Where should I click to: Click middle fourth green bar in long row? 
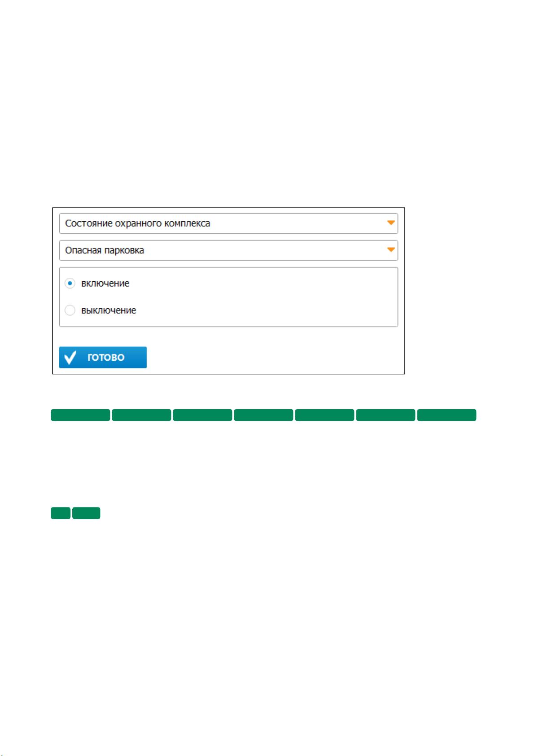(x=263, y=415)
